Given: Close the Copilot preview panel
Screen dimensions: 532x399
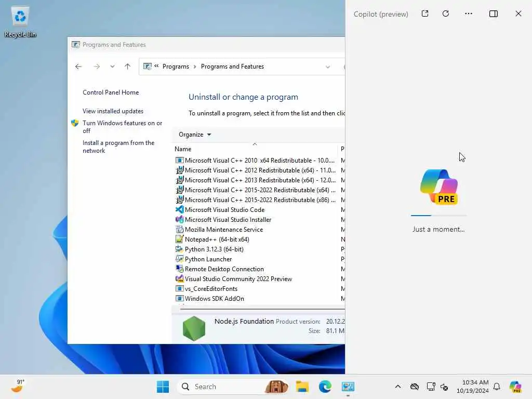Looking at the screenshot, I should click(518, 14).
